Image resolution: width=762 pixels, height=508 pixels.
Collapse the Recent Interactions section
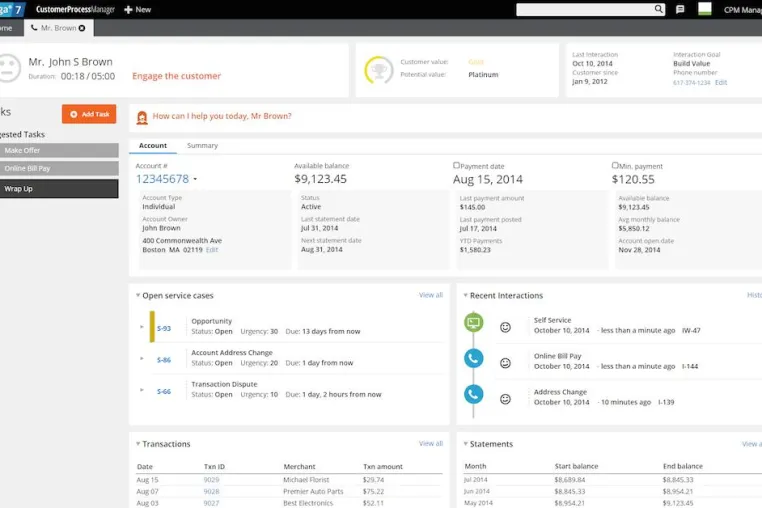click(466, 295)
